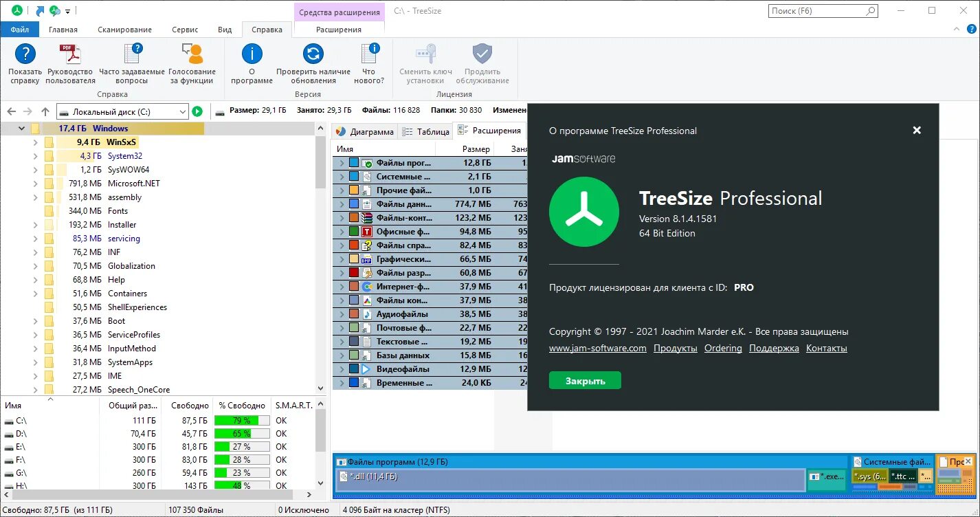Viewport: 980px width, 517px height.
Task: Open the Файл menu
Action: click(20, 30)
